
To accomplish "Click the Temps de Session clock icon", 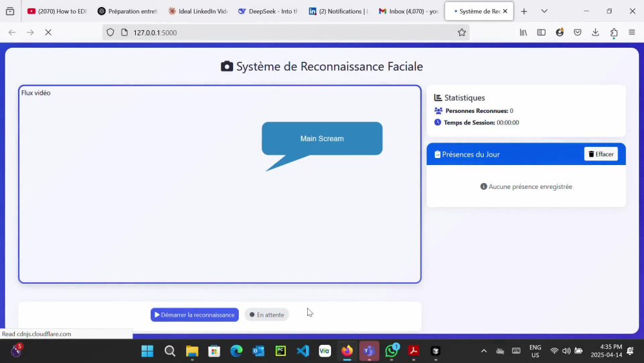I will point(437,122).
